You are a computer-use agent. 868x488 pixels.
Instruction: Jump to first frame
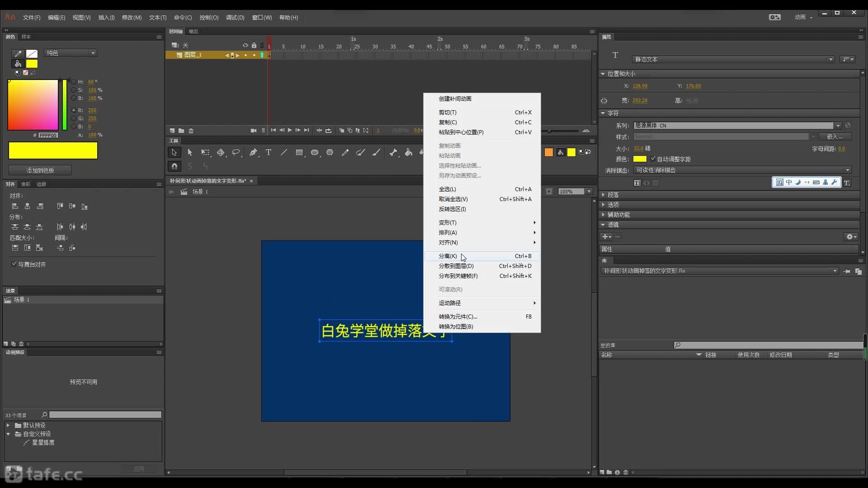(274, 130)
